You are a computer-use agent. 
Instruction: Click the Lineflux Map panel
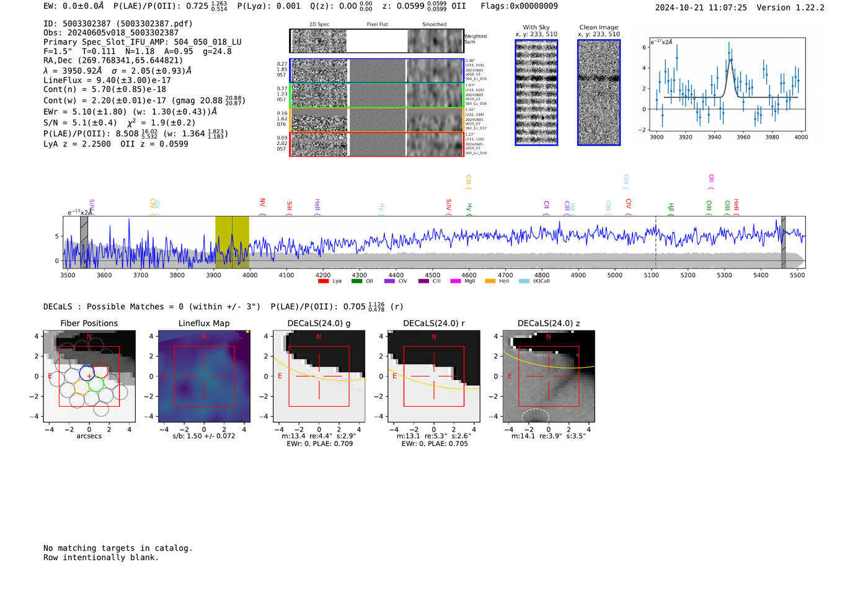[x=204, y=376]
